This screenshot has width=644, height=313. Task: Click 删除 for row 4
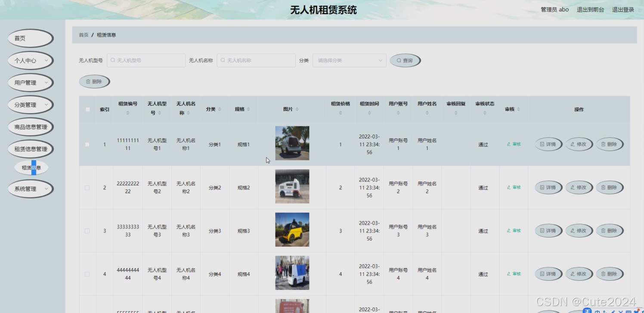[610, 274]
